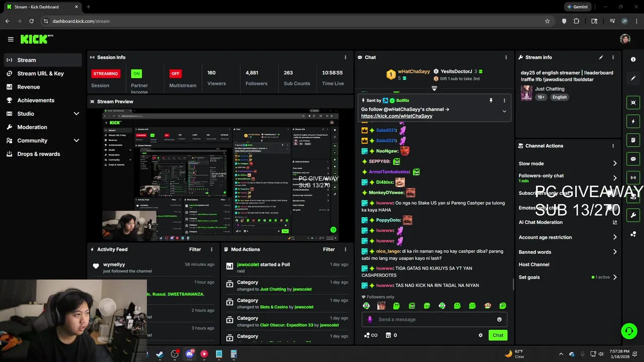644x362 pixels.
Task: Open the Achievements page
Action: 42,100
